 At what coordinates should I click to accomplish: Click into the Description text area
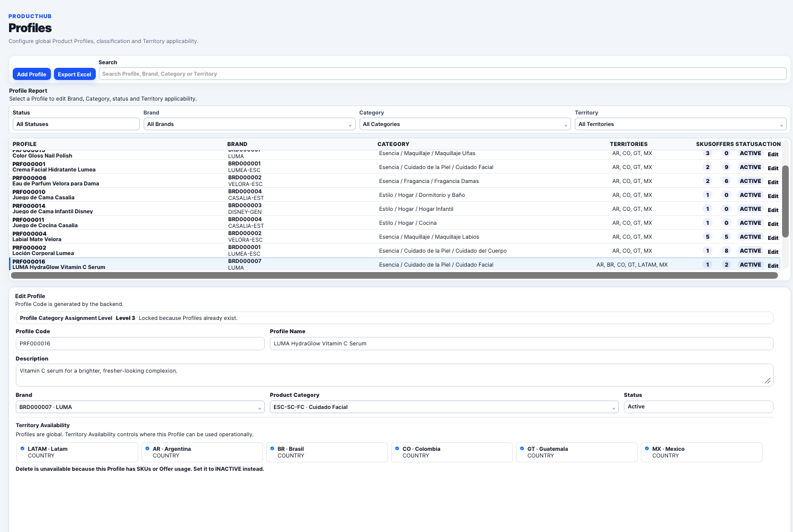pyautogui.click(x=395, y=374)
